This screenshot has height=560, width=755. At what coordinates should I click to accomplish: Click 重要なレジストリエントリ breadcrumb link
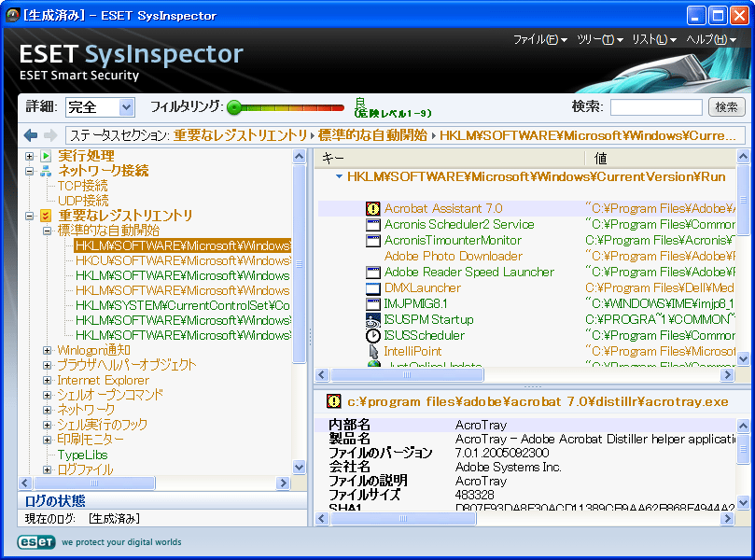tap(240, 135)
